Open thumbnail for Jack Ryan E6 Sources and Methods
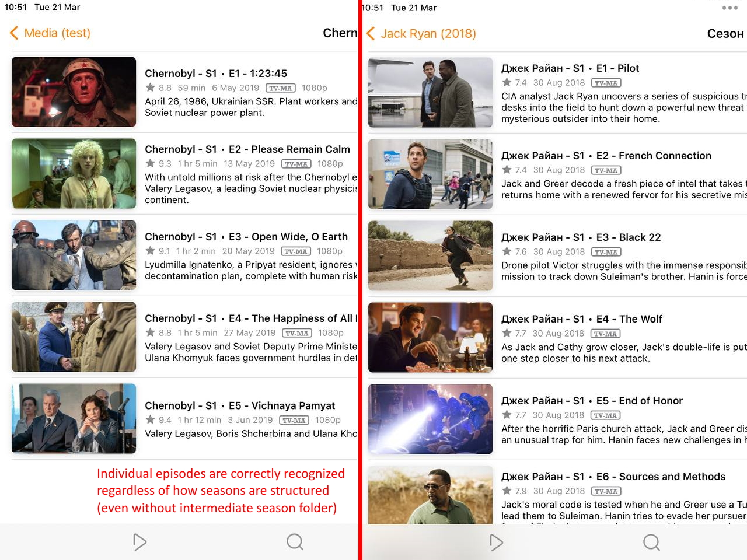Image resolution: width=747 pixels, height=560 pixels. click(431, 495)
